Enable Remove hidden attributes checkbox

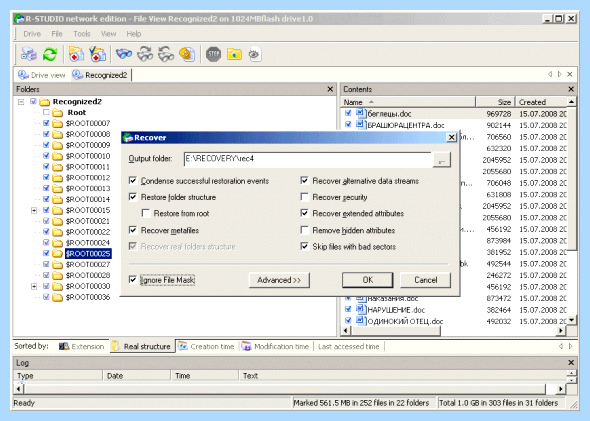coord(304,230)
